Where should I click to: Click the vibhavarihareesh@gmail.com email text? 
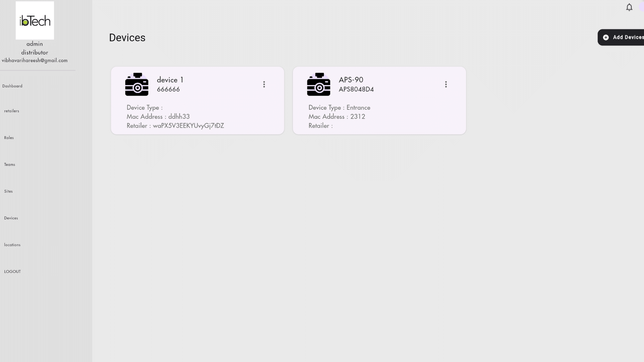(x=35, y=60)
